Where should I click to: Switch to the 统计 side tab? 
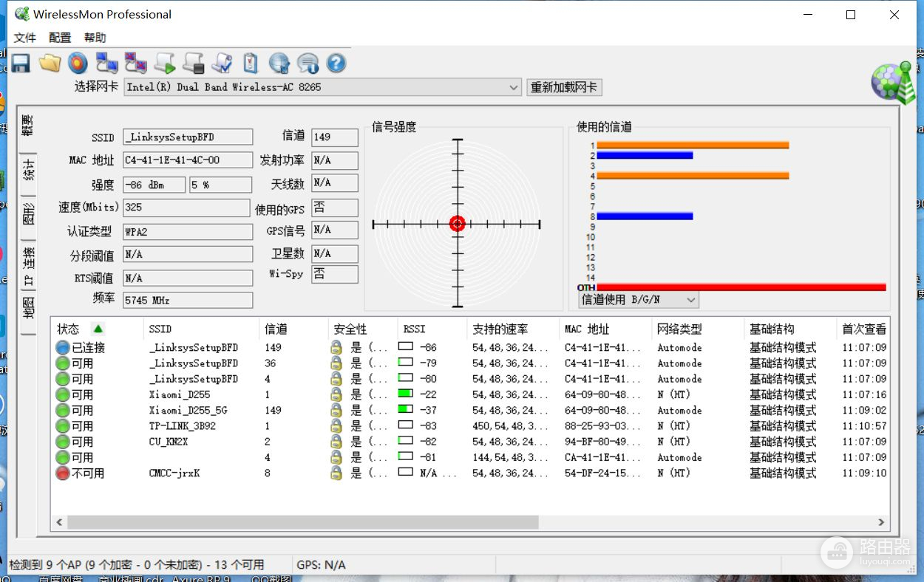click(28, 170)
